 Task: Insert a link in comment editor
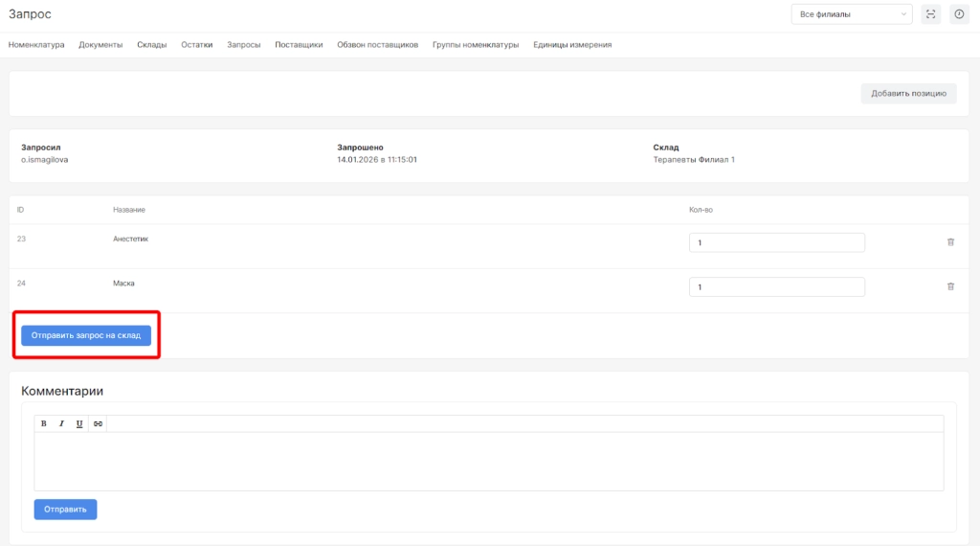(98, 423)
